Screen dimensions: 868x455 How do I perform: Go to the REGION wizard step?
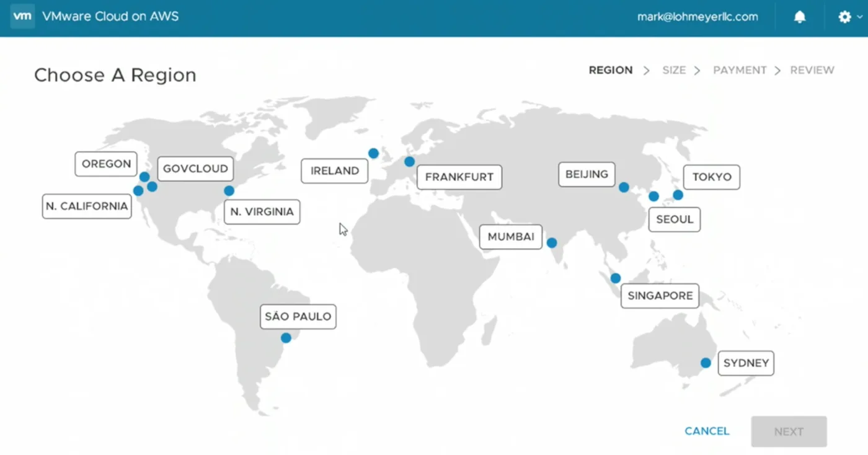coord(611,70)
